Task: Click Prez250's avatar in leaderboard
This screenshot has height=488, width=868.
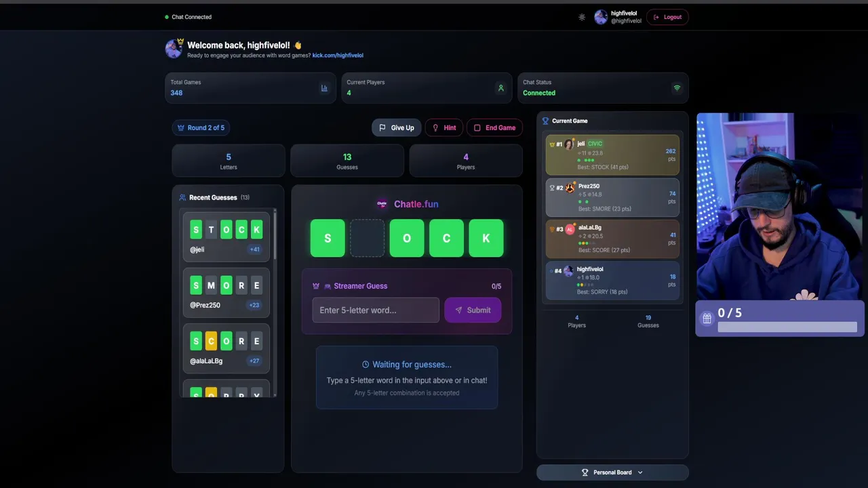Action: pyautogui.click(x=570, y=187)
